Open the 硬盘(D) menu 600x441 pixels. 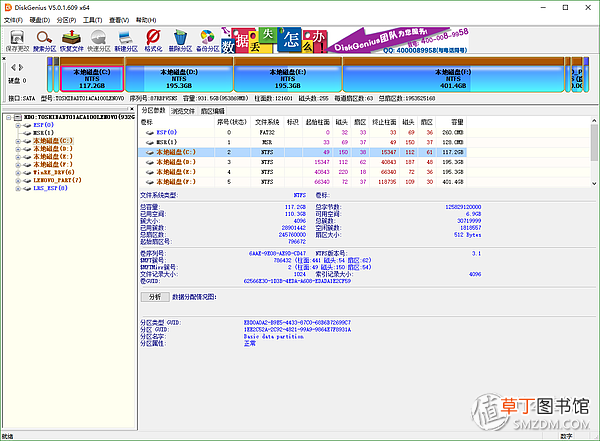click(x=40, y=20)
